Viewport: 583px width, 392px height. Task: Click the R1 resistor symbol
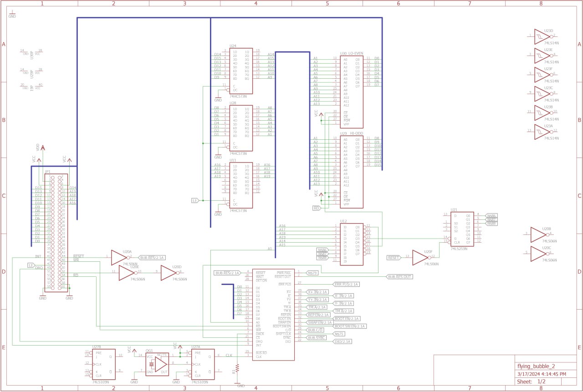[x=237, y=367]
